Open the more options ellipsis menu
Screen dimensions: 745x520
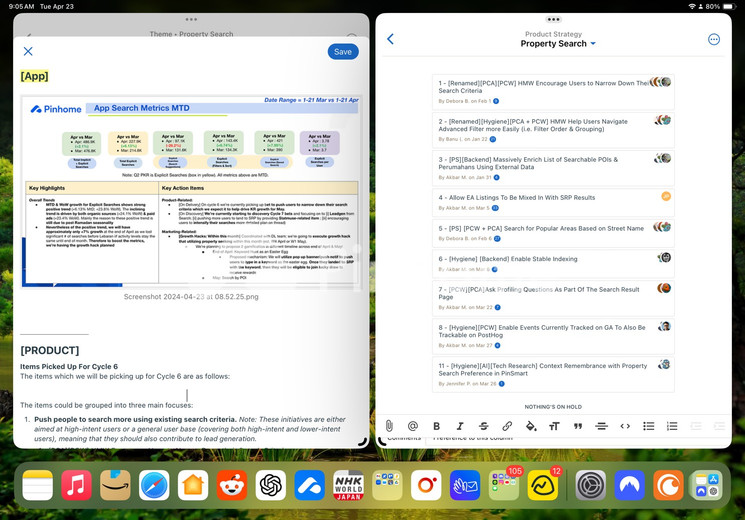coord(713,39)
